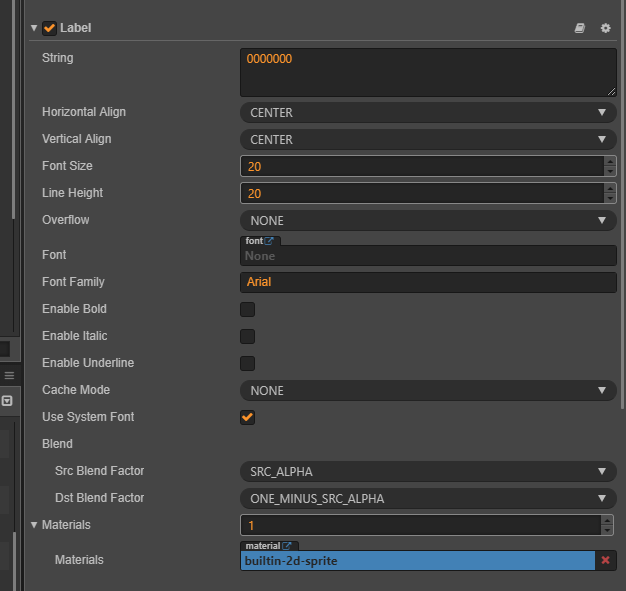Click the hamburger menu icon in left panel
Screen dimensions: 626x591
pos(9,375)
